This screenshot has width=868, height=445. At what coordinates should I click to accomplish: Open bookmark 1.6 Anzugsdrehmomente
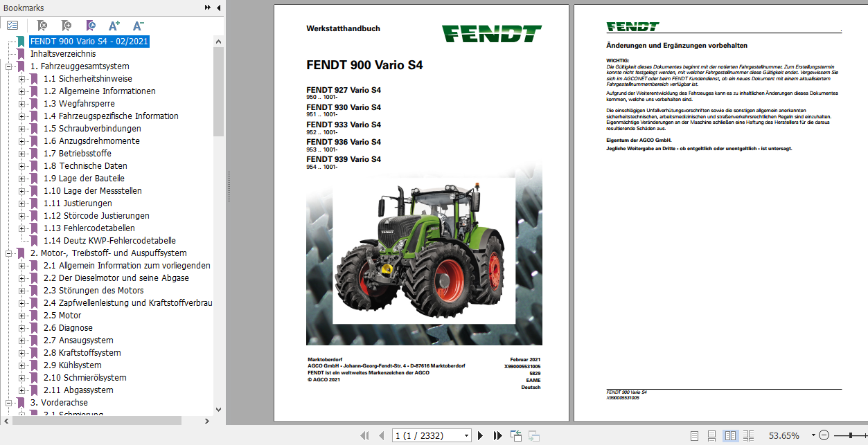[x=91, y=141]
